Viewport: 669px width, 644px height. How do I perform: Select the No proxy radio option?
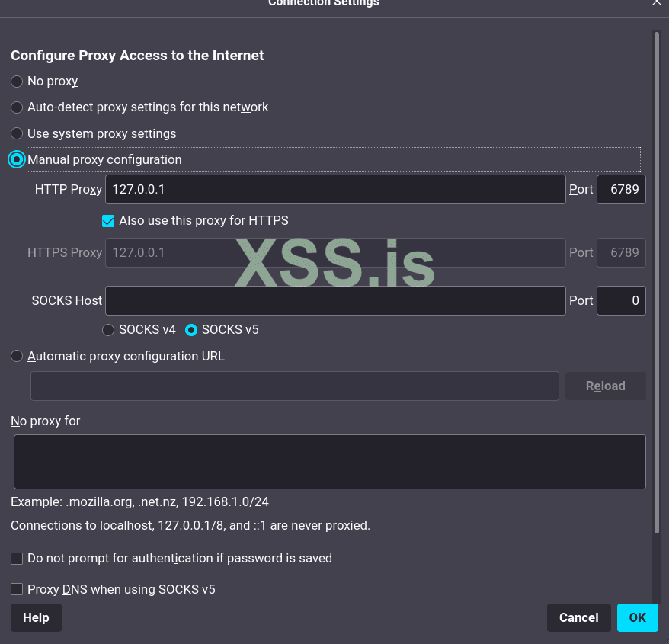[x=17, y=81]
